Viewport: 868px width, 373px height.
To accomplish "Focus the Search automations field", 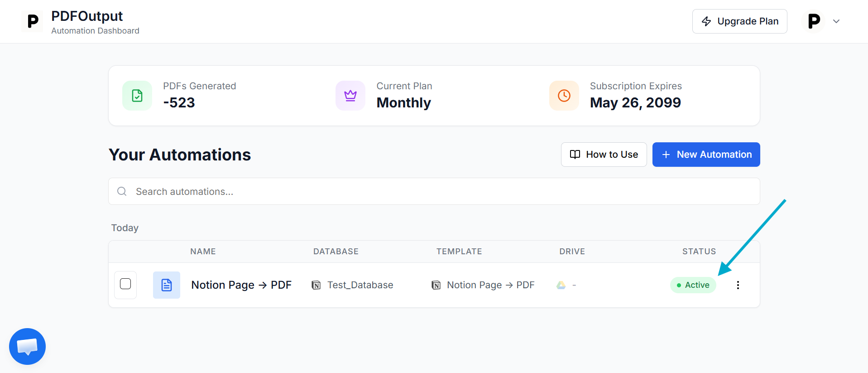I will [x=434, y=191].
